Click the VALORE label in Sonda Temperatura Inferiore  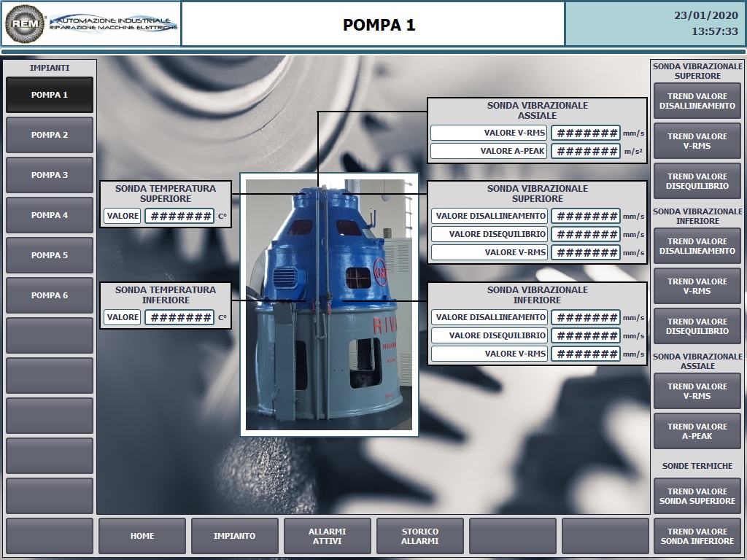[123, 317]
